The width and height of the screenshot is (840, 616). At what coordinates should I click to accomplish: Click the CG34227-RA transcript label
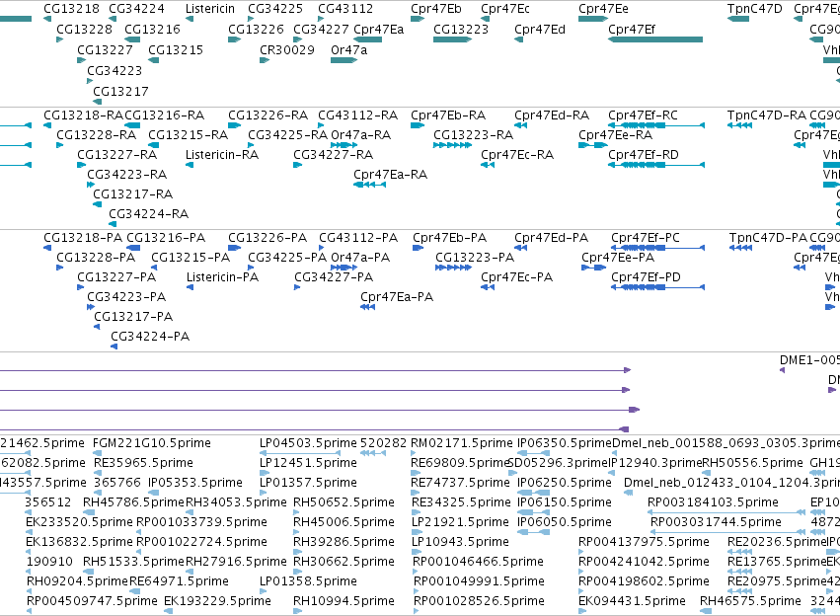click(x=333, y=155)
